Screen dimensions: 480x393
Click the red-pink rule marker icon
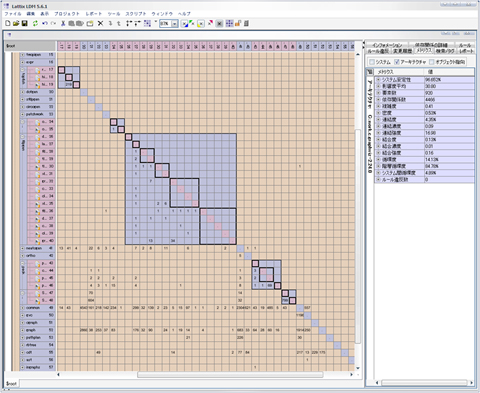[210, 23]
